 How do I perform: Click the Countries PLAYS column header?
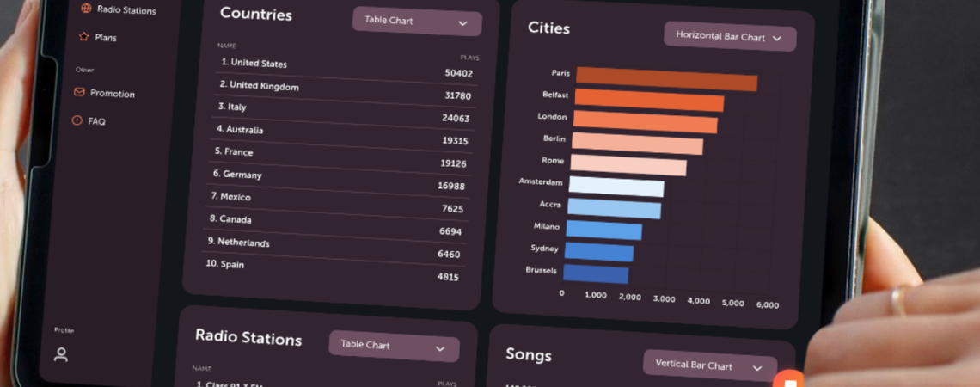click(x=470, y=58)
